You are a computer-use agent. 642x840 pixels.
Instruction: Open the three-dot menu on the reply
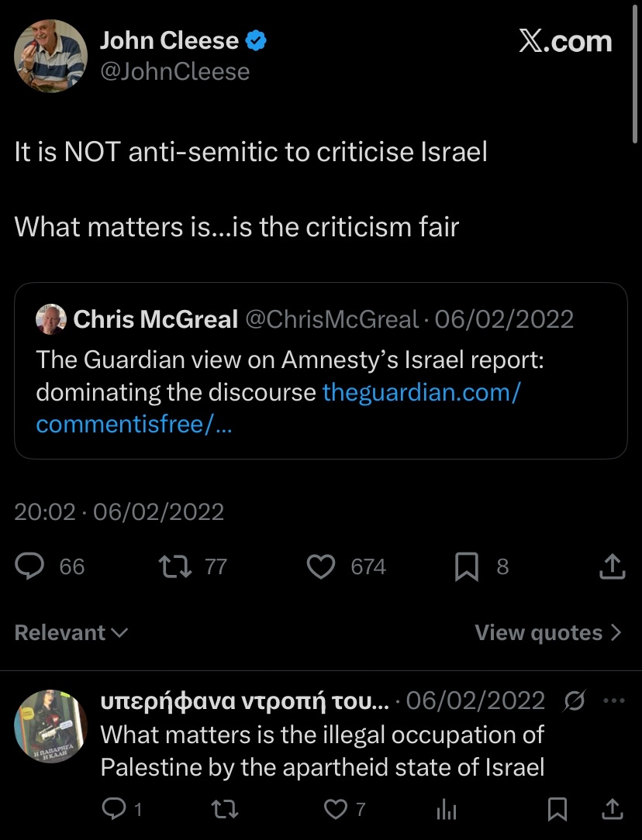tap(613, 701)
